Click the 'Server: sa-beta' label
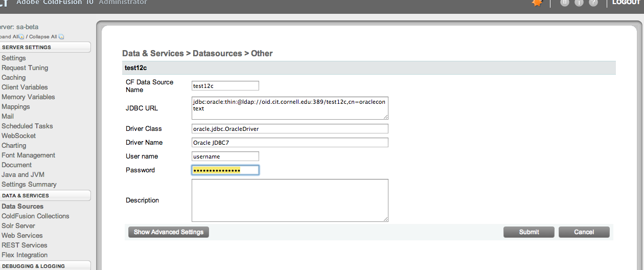This screenshot has height=270, width=644. click(19, 27)
